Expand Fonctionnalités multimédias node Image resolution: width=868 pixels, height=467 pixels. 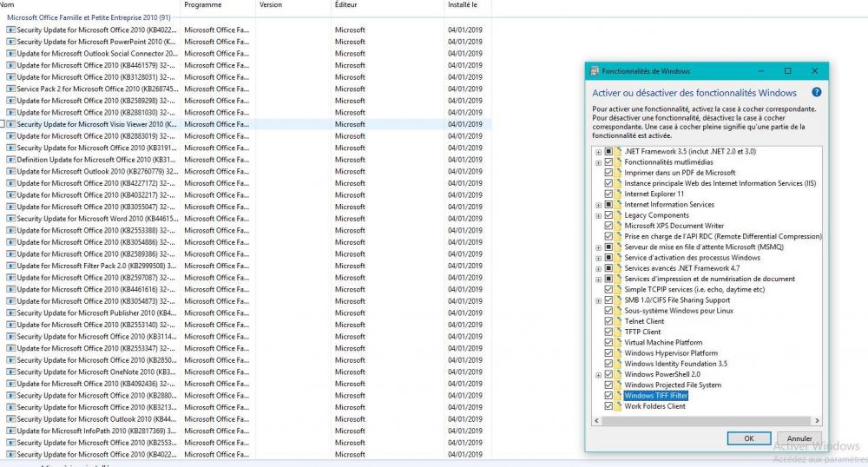point(598,162)
